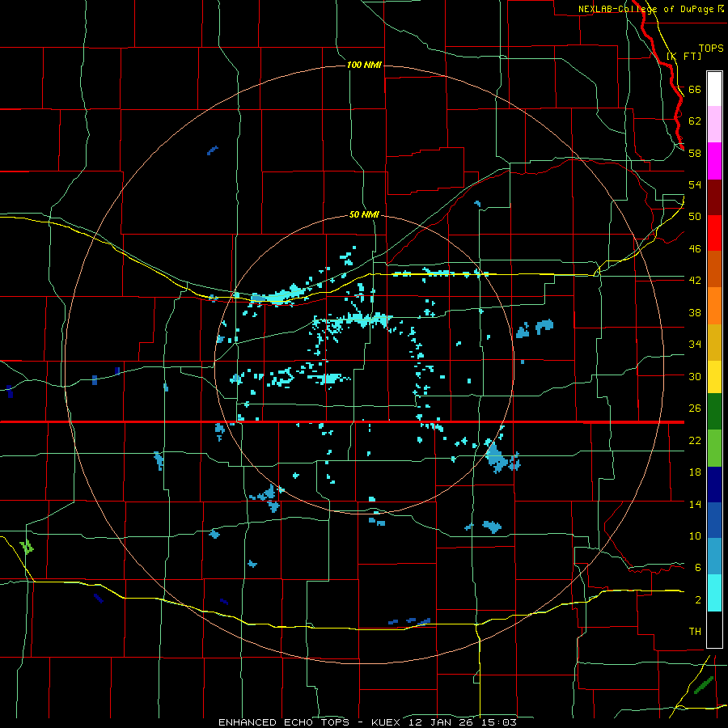Click the 42 value on the legend

[695, 281]
